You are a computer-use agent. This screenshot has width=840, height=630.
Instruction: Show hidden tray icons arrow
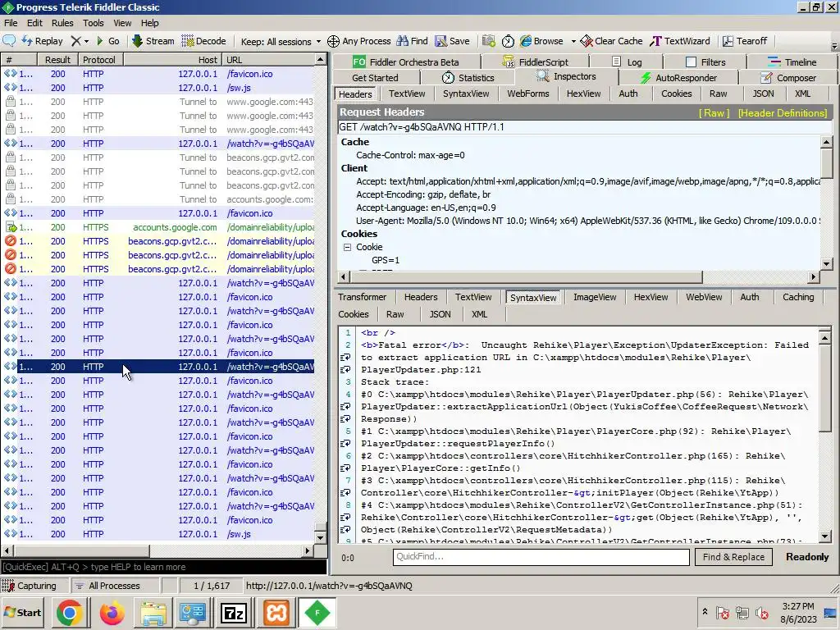coord(705,611)
